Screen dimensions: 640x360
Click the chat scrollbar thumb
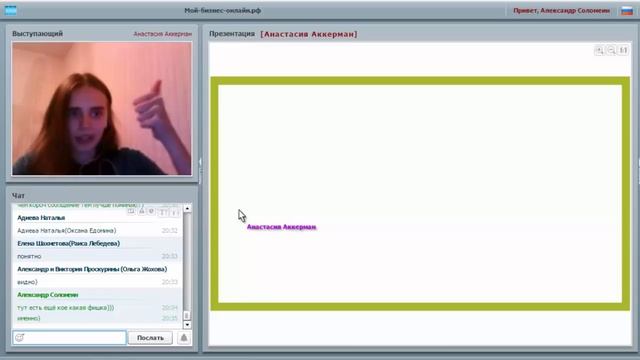(187, 316)
